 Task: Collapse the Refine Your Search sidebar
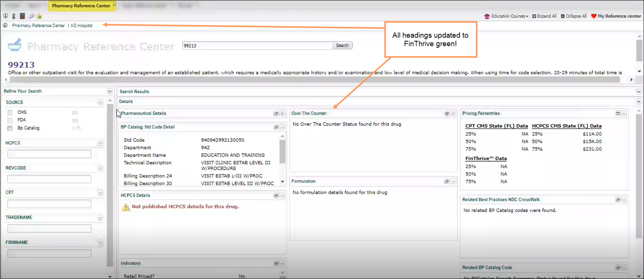click(110, 92)
